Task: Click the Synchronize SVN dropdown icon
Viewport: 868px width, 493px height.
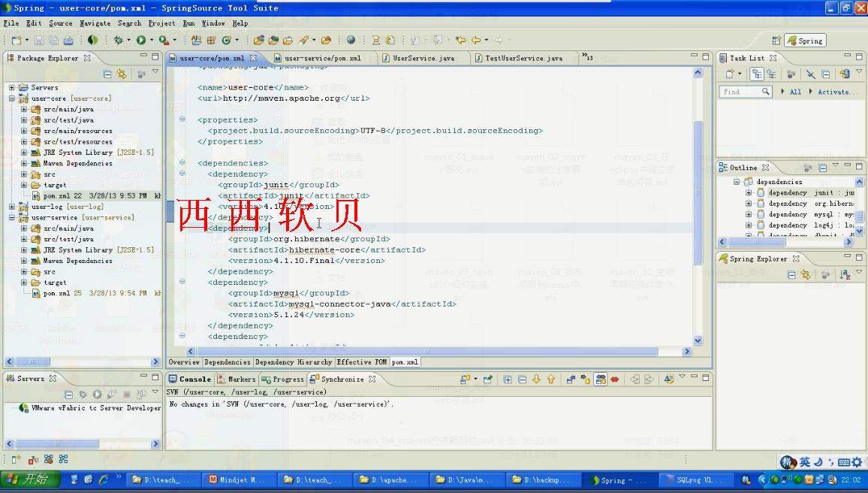Action: [466, 380]
